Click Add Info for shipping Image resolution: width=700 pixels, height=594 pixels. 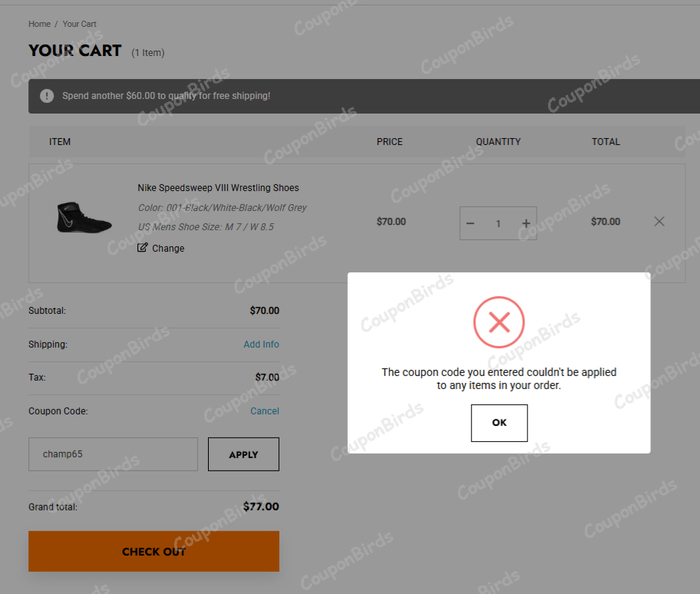coord(261,345)
